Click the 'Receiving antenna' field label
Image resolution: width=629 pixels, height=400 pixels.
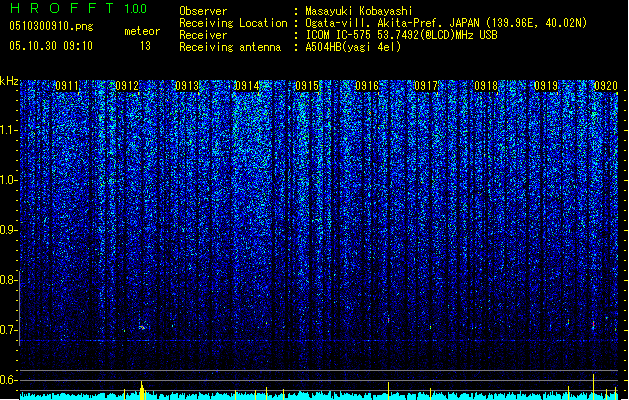coord(230,47)
